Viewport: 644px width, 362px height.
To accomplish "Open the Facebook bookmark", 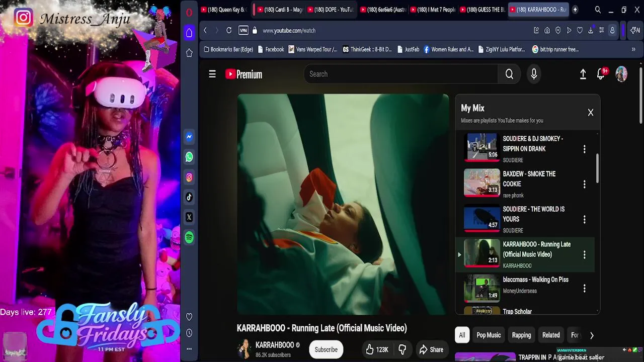I will click(271, 49).
